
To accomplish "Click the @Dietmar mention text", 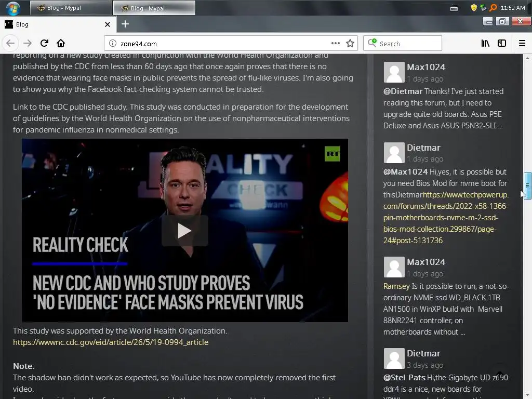I will [403, 91].
